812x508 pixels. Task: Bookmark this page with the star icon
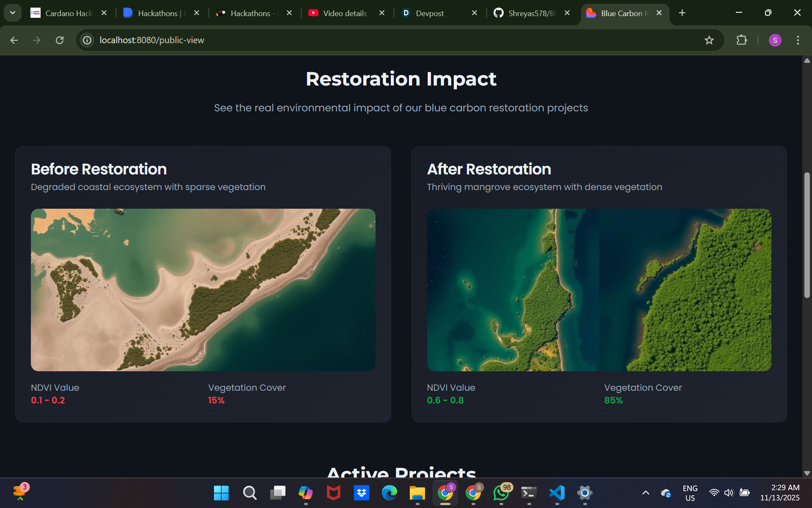click(709, 40)
